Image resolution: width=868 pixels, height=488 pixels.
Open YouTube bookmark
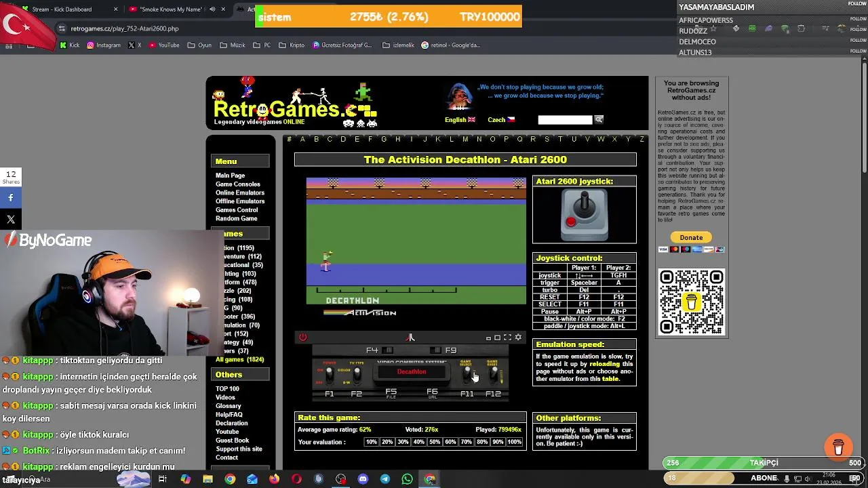tap(163, 45)
